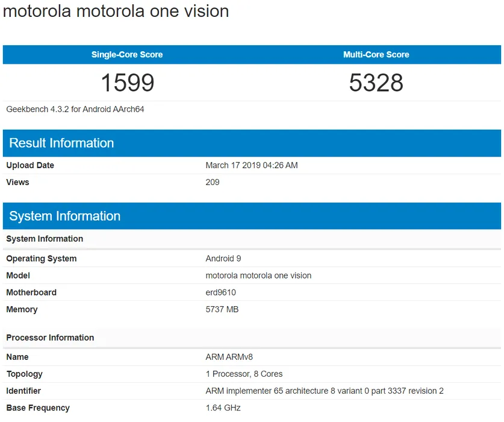Select the Model value 'motorola motorola one vision'

coord(258,276)
